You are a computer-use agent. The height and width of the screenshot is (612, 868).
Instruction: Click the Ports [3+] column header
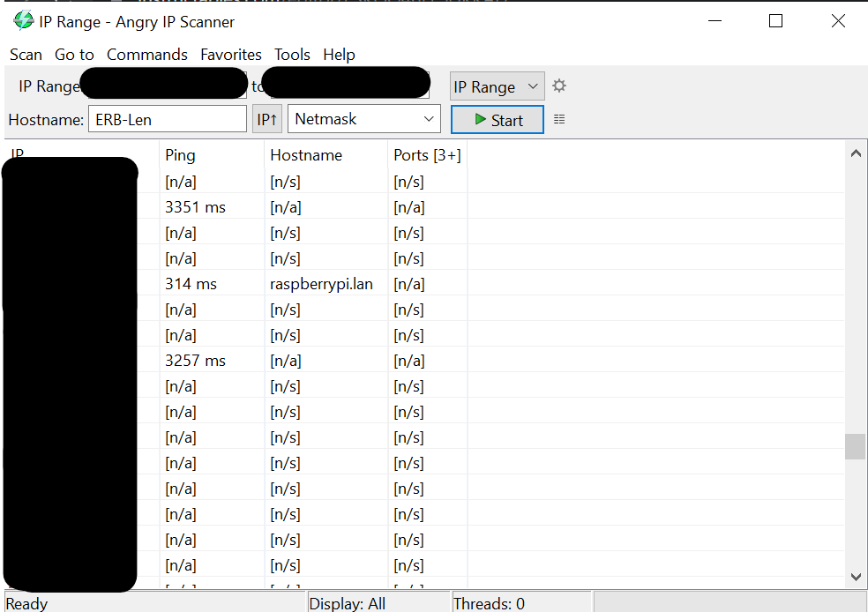point(427,155)
